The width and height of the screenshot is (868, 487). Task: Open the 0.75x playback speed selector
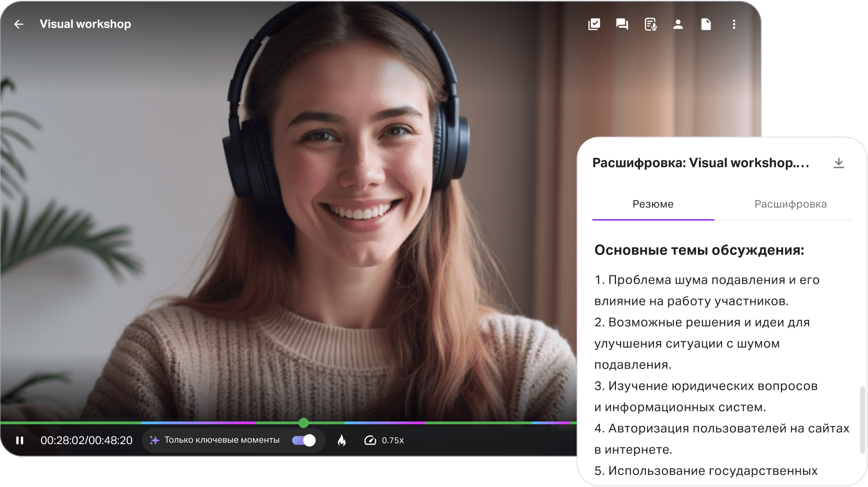coord(384,440)
